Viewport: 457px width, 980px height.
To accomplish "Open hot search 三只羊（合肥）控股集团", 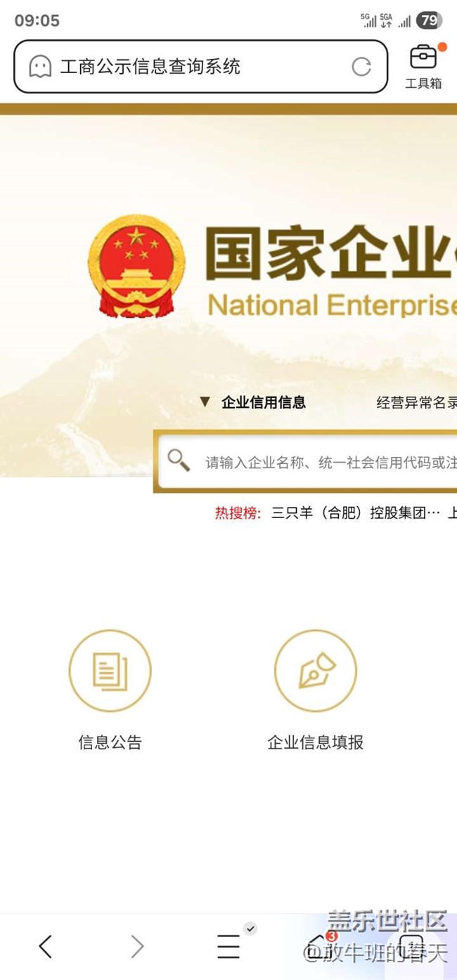I will pyautogui.click(x=356, y=513).
